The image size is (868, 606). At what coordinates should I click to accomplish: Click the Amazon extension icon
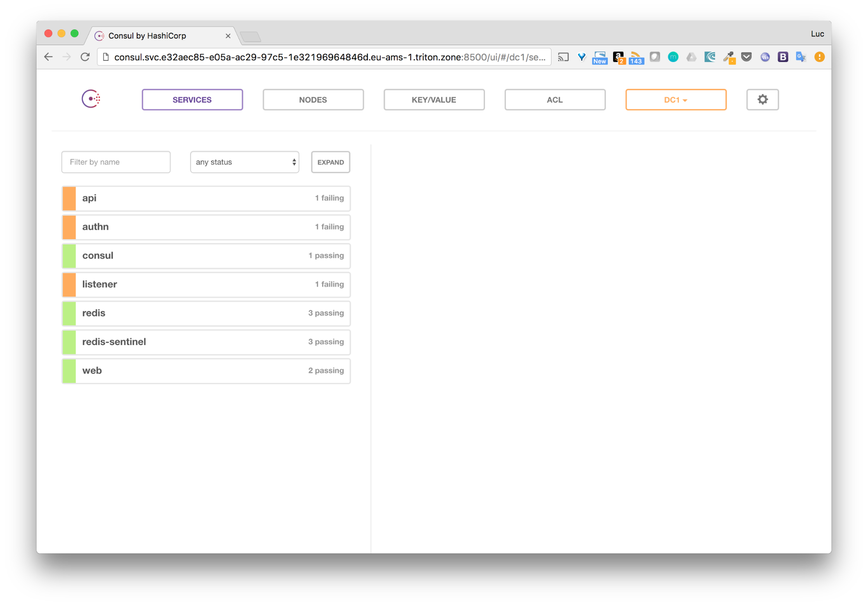(x=618, y=57)
